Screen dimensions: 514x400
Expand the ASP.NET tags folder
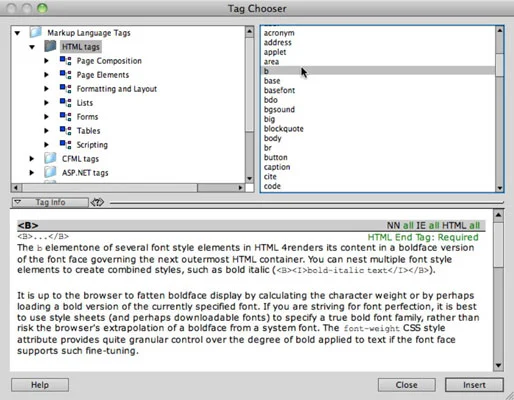coord(32,173)
